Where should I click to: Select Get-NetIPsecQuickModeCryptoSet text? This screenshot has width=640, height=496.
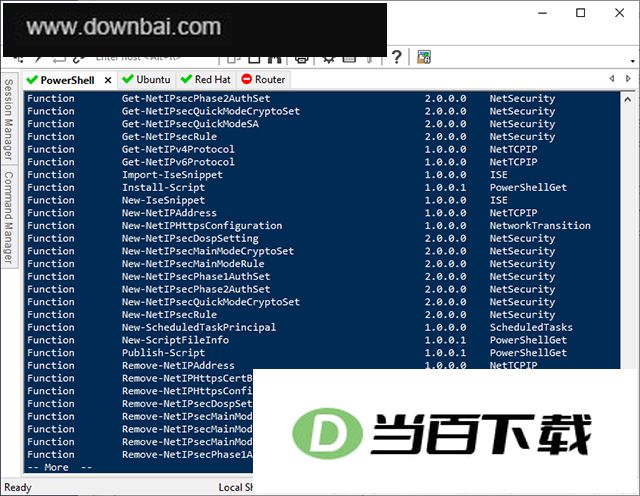tap(211, 111)
